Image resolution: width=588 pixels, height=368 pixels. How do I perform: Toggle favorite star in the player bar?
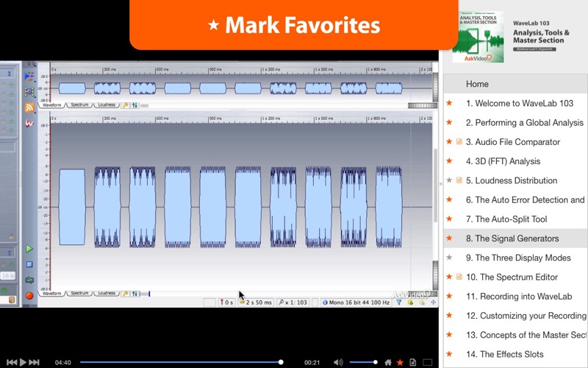coord(400,362)
